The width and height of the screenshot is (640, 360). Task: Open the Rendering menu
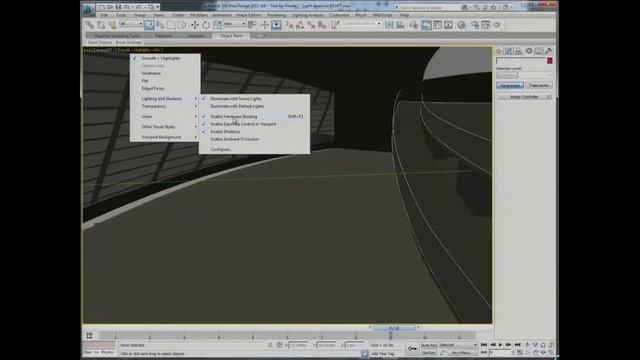(276, 15)
